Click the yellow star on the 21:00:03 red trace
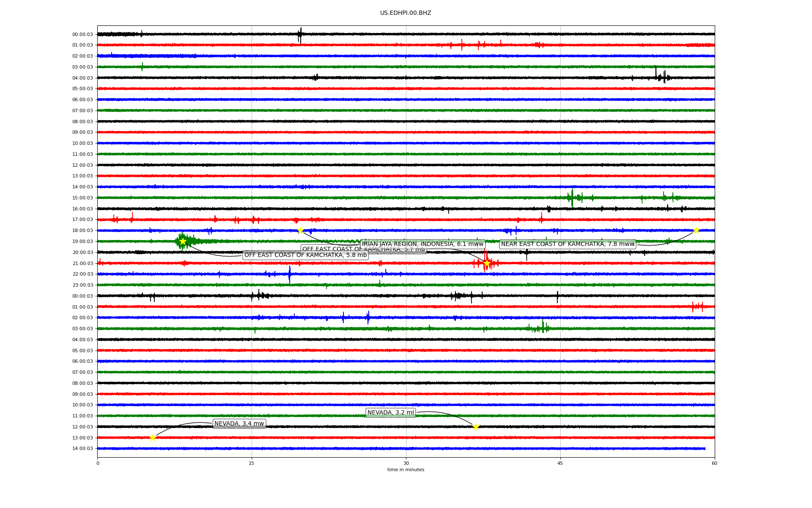812x508 pixels. 487,263
